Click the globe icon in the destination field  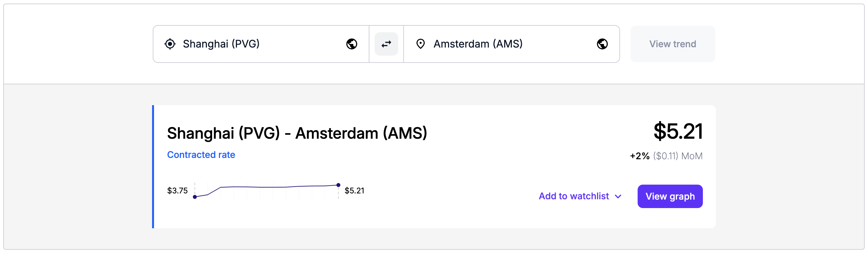[602, 44]
